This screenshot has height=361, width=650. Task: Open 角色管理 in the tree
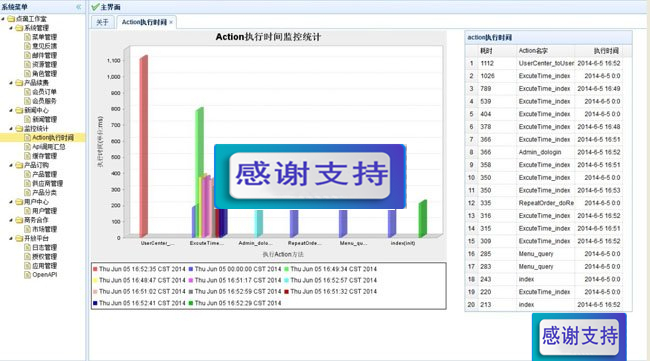44,73
